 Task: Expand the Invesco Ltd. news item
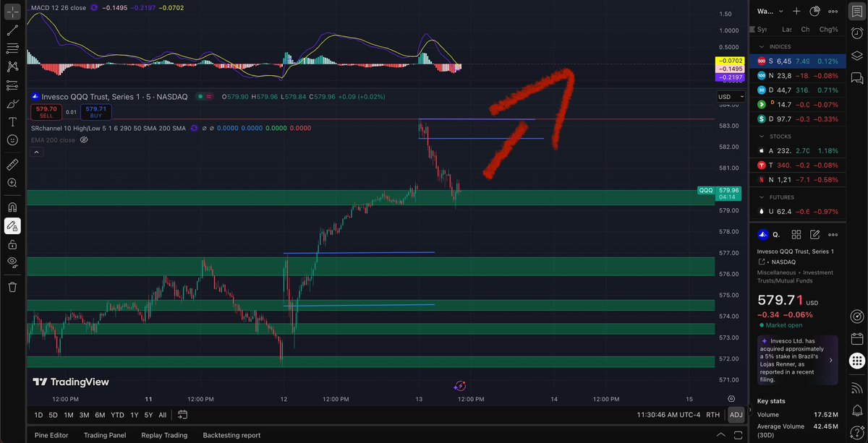[x=798, y=360]
